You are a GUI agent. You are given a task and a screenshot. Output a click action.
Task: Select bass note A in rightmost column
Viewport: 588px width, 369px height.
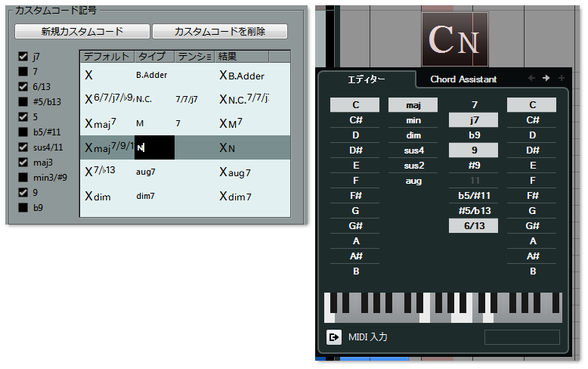pos(532,241)
